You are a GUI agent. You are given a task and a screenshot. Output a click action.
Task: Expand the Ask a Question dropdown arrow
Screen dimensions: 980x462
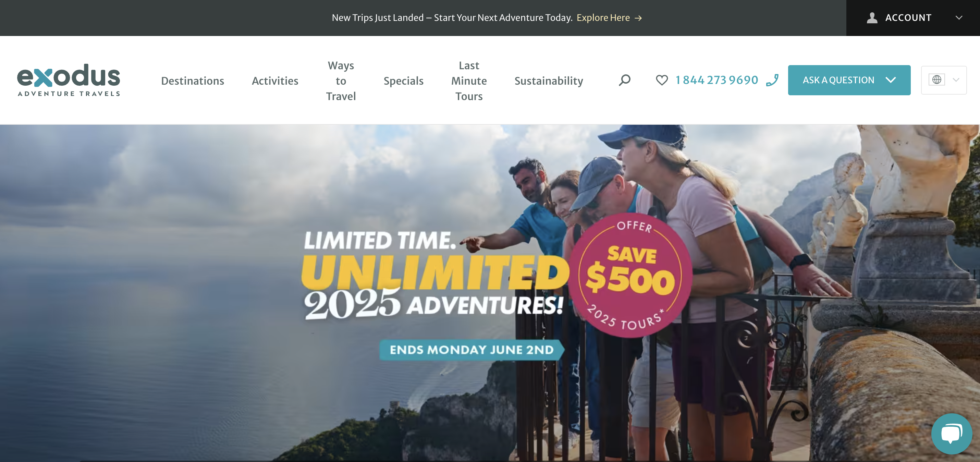(891, 80)
